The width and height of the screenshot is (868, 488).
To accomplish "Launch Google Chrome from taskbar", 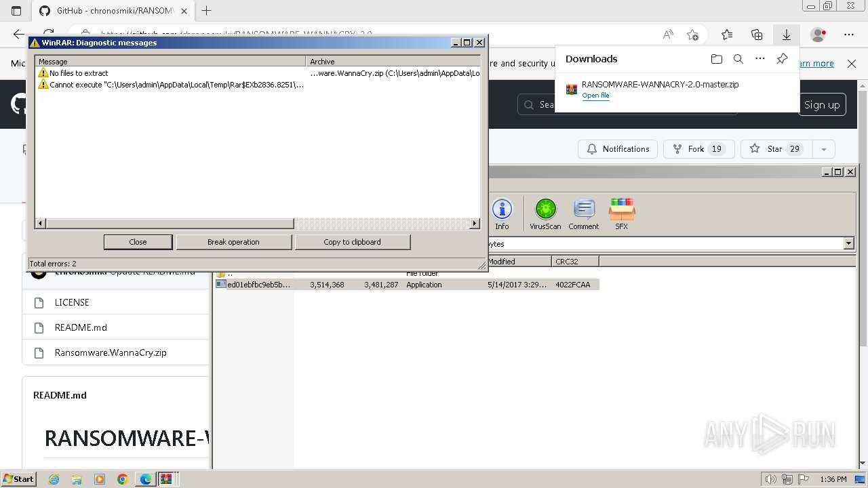I will tap(123, 479).
